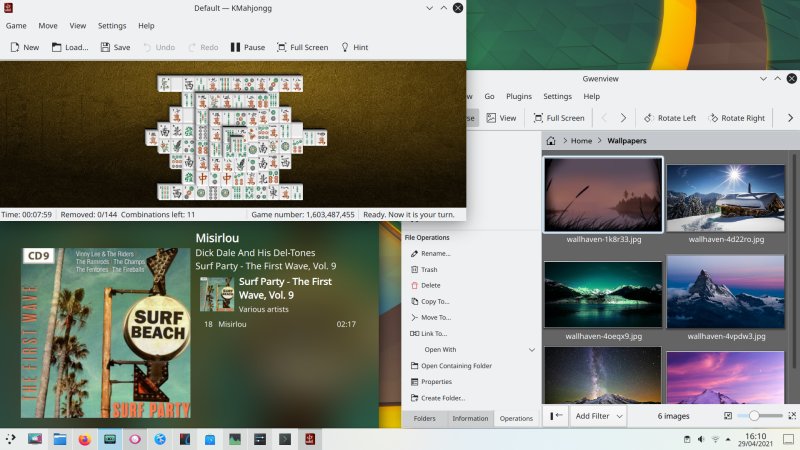Pause the KMahjongg game

[x=247, y=47]
